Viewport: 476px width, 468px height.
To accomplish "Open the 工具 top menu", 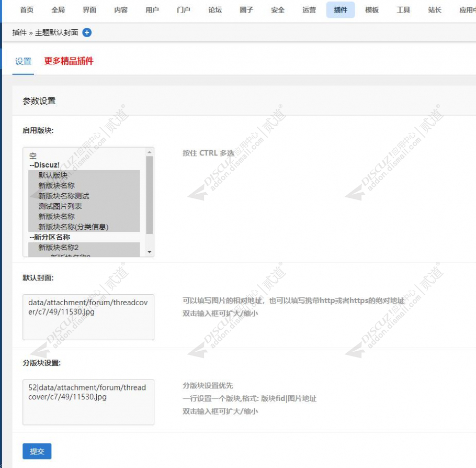I will (403, 10).
